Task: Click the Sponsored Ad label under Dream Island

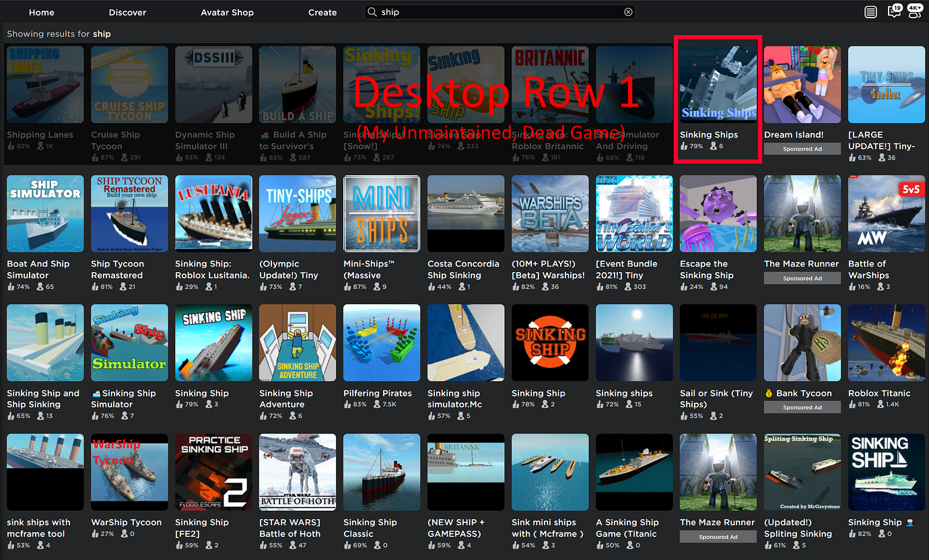Action: click(x=802, y=149)
